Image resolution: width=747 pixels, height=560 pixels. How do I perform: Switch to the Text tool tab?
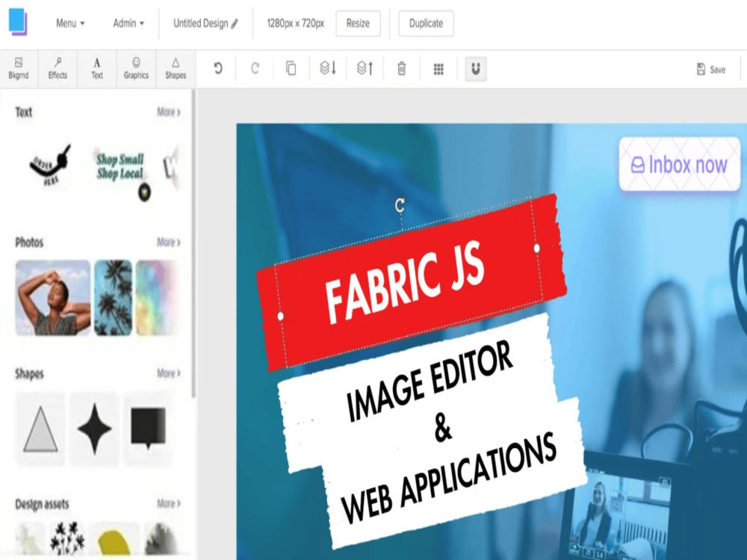pos(96,69)
